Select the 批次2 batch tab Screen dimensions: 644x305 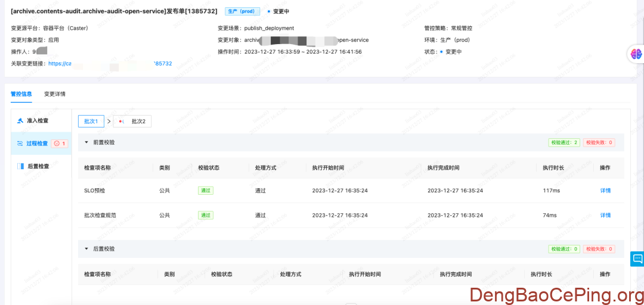[x=132, y=122]
